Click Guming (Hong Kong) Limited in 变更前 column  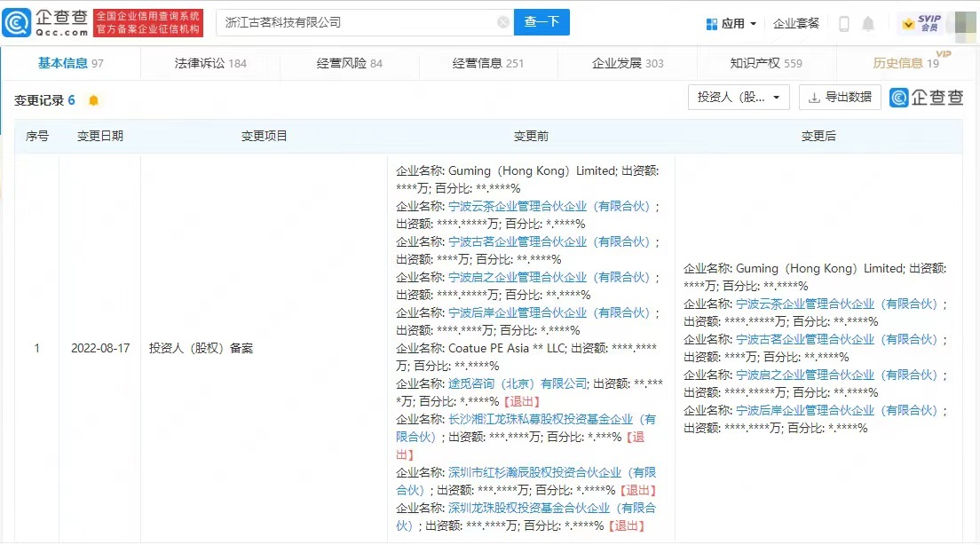coord(532,170)
